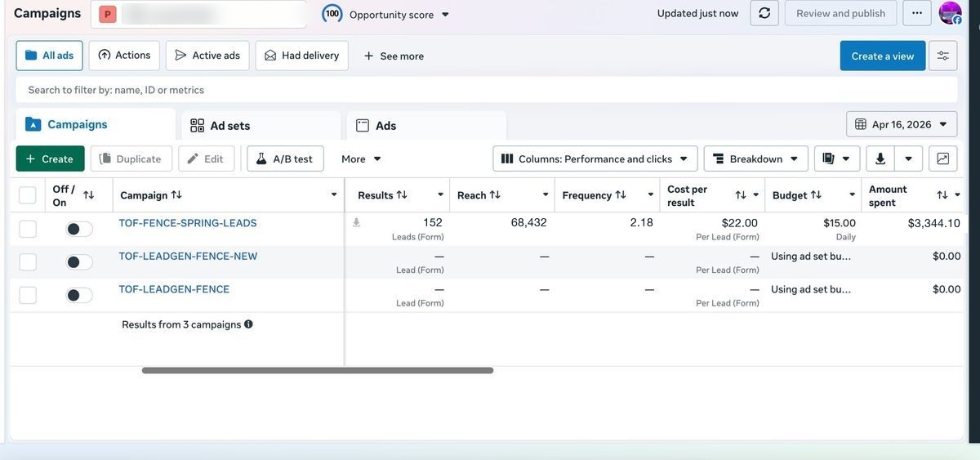The width and height of the screenshot is (980, 460).
Task: Sort campaigns by name arrows
Action: coord(176,194)
